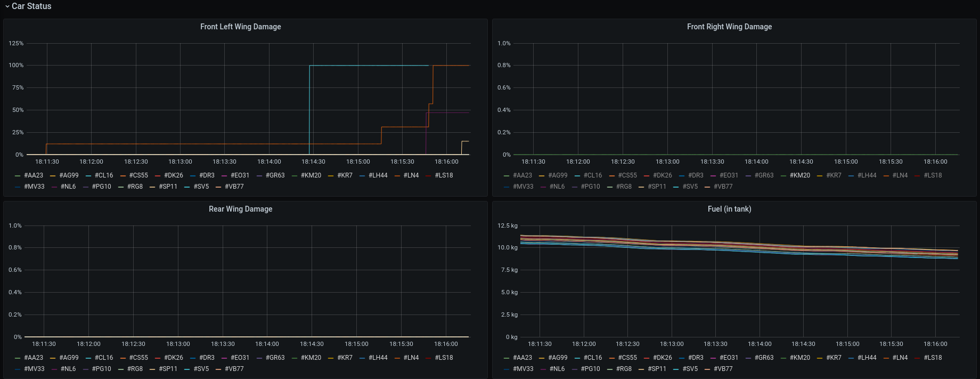This screenshot has height=379, width=980.
Task: Open #AG99 color swatch in Front Left Wing legend
Action: click(53, 176)
